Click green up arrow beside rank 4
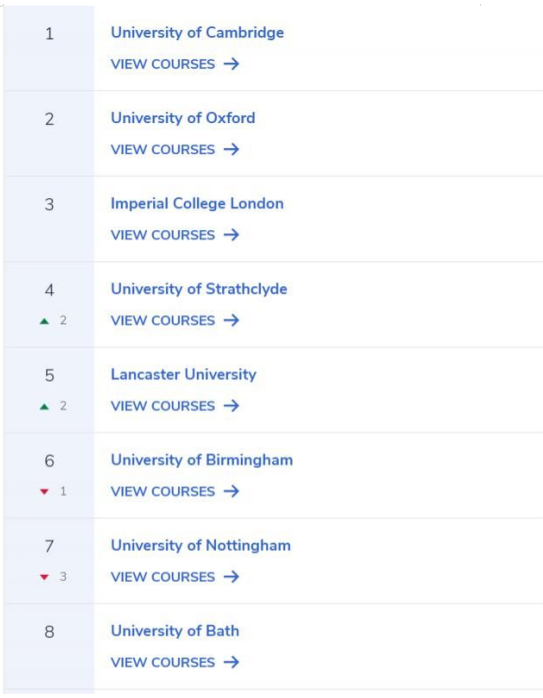 pos(45,321)
